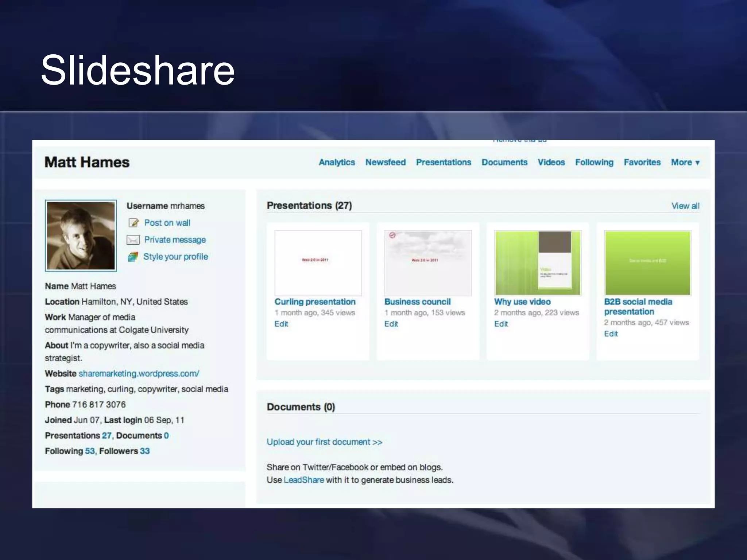Click the Documents (0) section heading
This screenshot has height=560, width=747.
click(301, 407)
